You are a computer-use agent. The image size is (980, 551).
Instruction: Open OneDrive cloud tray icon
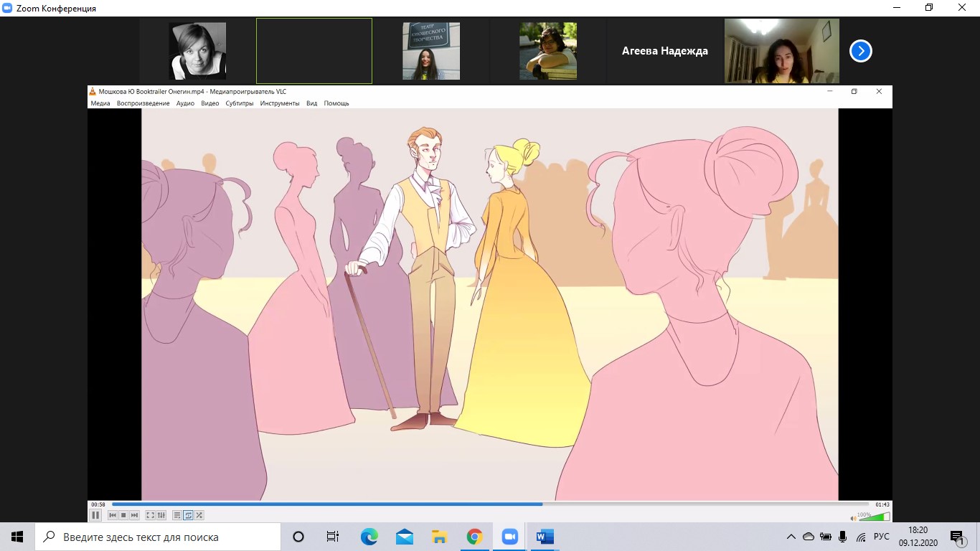point(809,537)
